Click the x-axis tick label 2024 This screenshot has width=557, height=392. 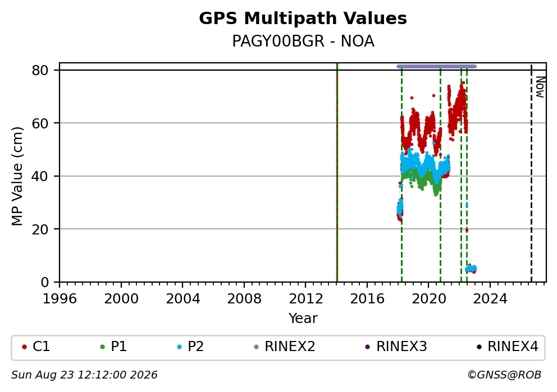tap(490, 299)
